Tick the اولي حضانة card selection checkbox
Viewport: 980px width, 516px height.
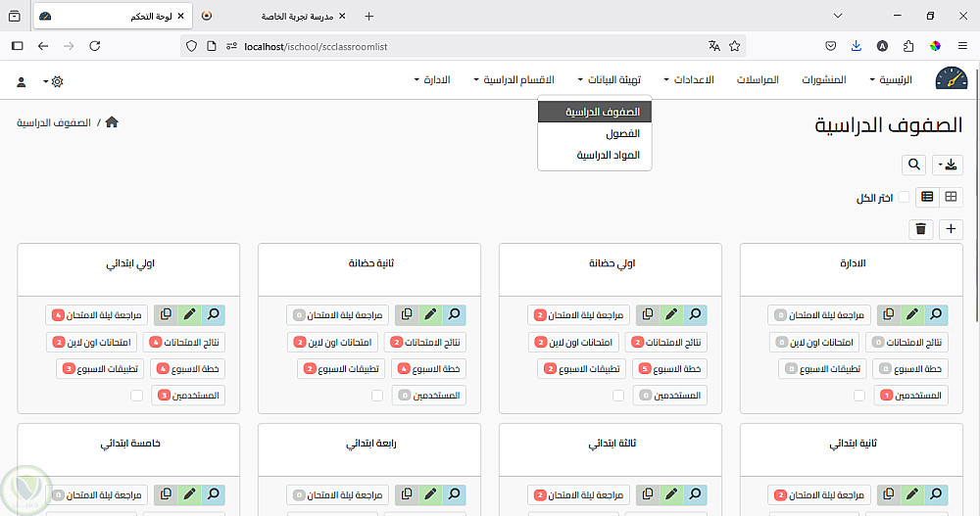pyautogui.click(x=618, y=396)
